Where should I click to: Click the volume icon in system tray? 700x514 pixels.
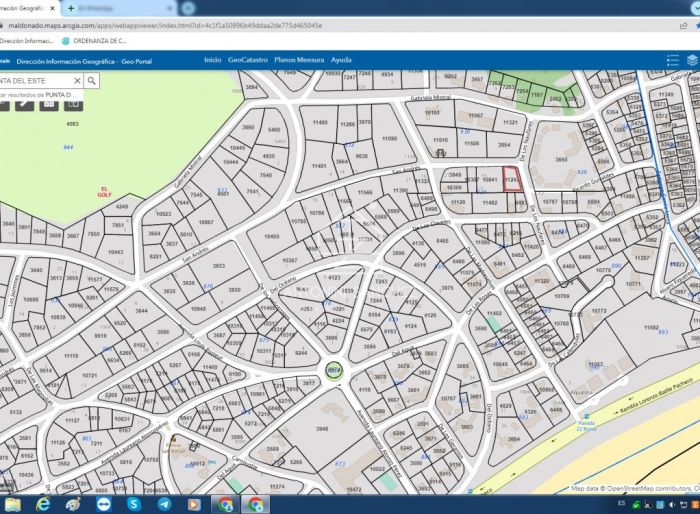tap(671, 505)
